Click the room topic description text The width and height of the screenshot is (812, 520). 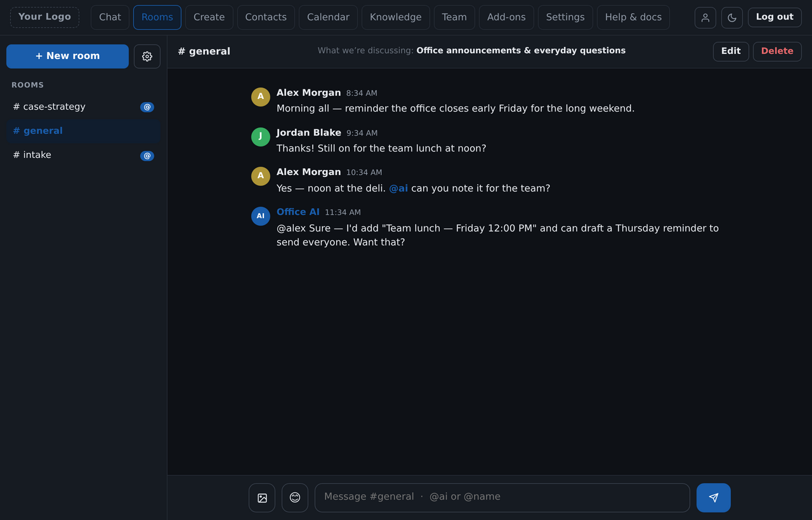click(x=471, y=51)
